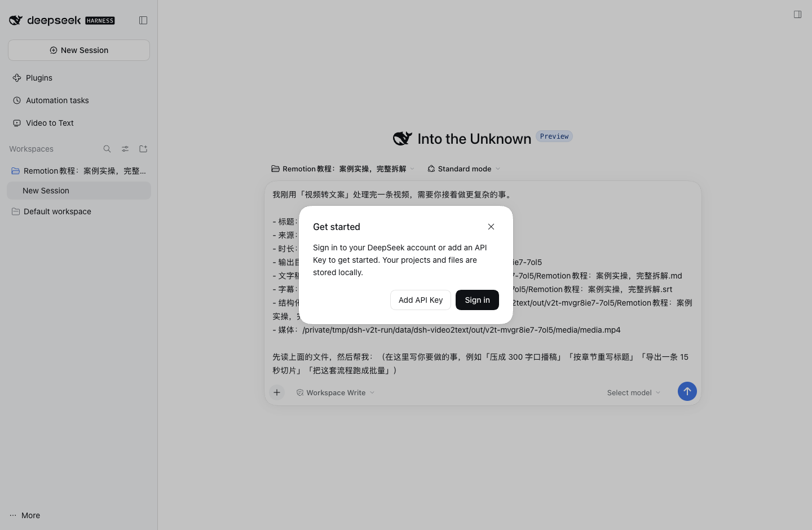Start a New Session from the sidebar button
Image resolution: width=812 pixels, height=530 pixels.
pos(79,50)
